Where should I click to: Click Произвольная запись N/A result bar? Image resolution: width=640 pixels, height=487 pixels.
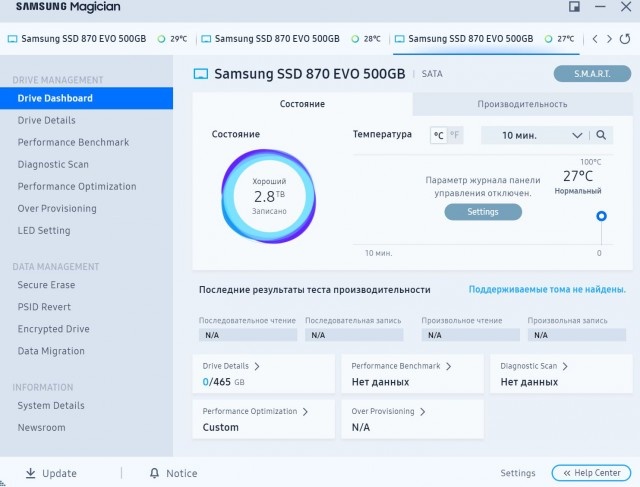577,335
